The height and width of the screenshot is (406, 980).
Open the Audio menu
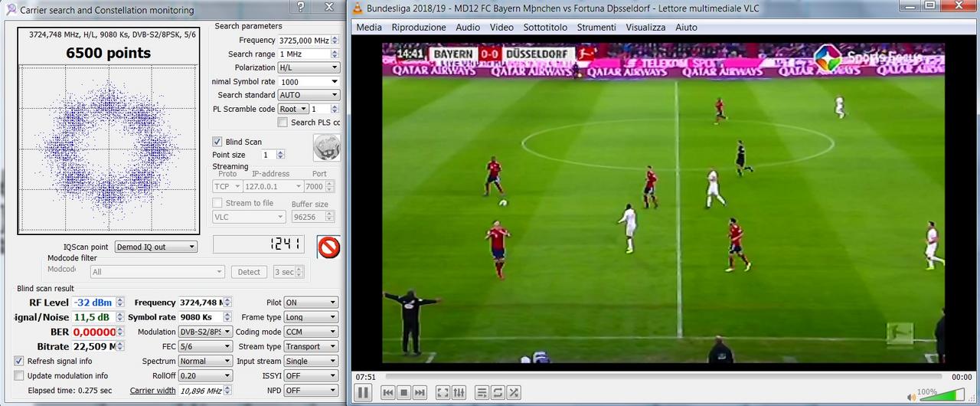point(468,27)
